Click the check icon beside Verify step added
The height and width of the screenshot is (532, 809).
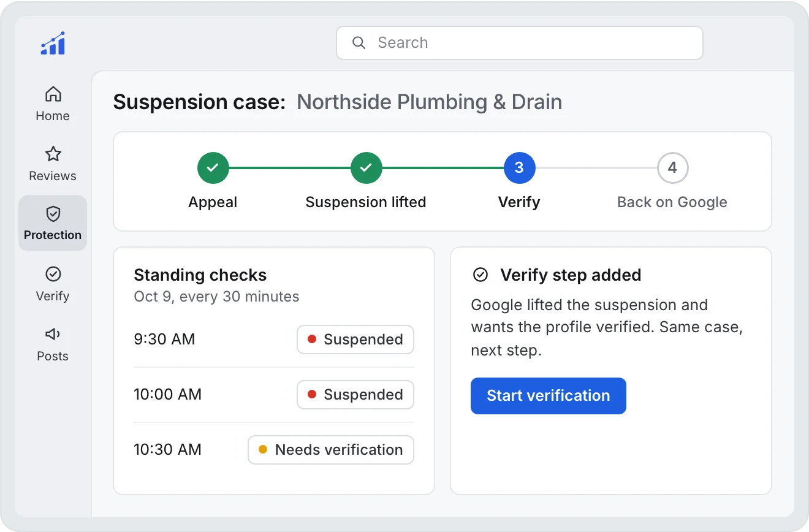point(480,275)
